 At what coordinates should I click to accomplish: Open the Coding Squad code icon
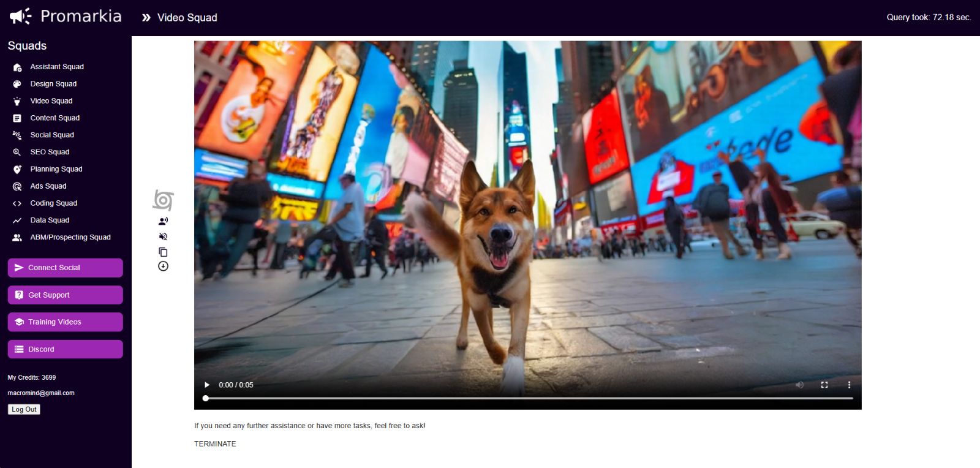pyautogui.click(x=17, y=203)
